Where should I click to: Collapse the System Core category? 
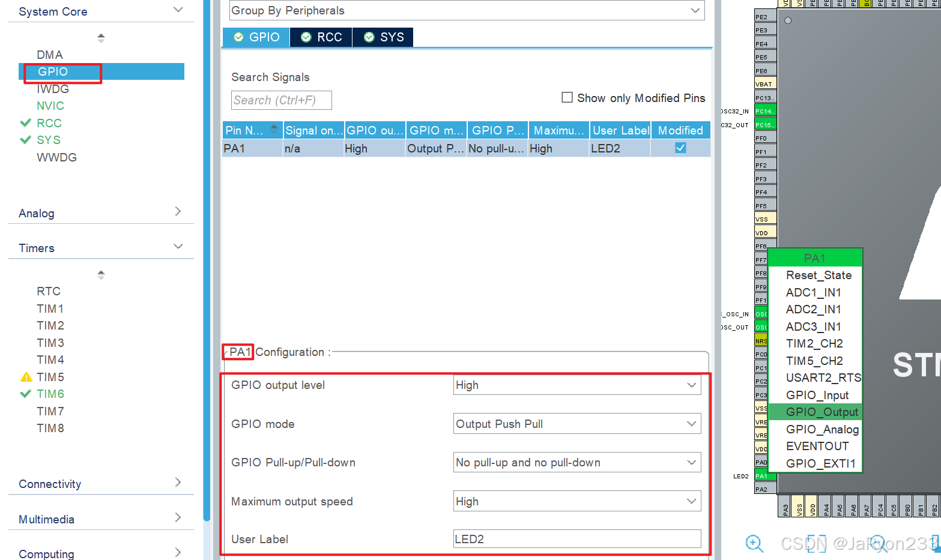point(178,10)
